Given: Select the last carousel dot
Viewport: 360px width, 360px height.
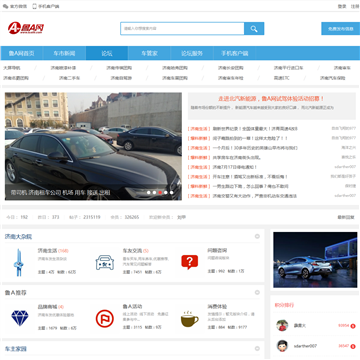Looking at the screenshot, I should [x=171, y=192].
